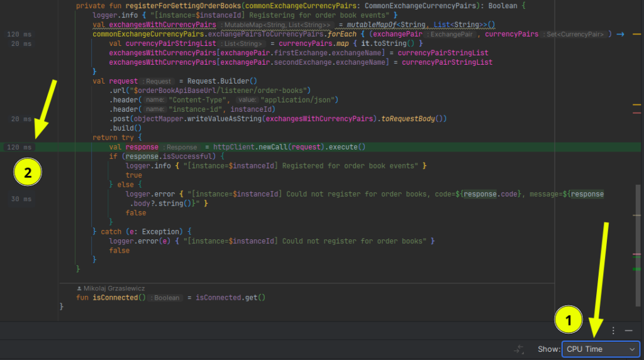Click the Response type inlay hint
644x360 pixels.
tap(180, 148)
